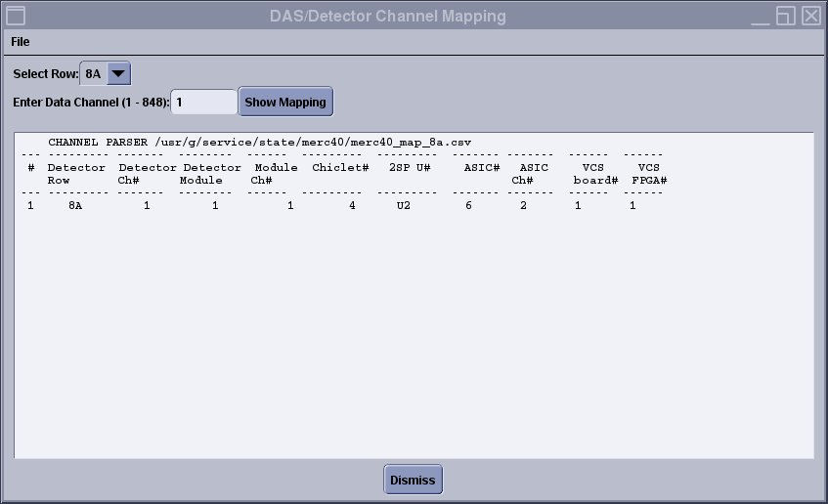This screenshot has width=828, height=504.
Task: Select the ASIC# column header
Action: coord(482,168)
